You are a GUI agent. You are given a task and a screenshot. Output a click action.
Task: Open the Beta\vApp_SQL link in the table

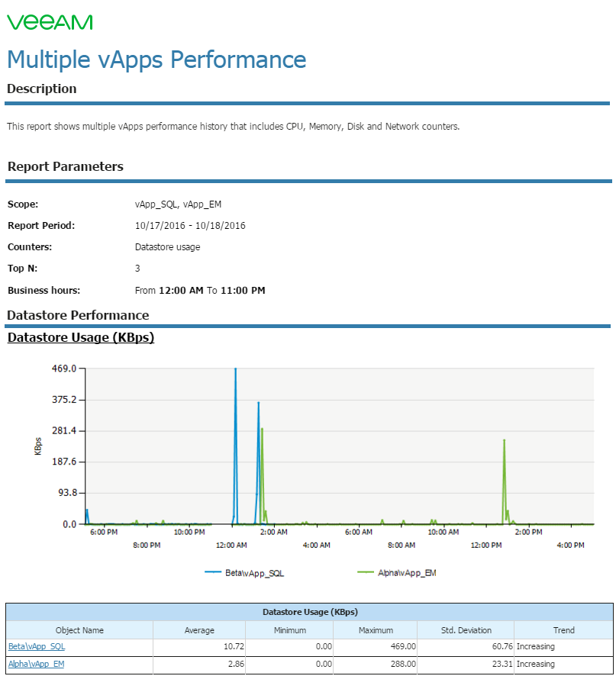pyautogui.click(x=37, y=647)
